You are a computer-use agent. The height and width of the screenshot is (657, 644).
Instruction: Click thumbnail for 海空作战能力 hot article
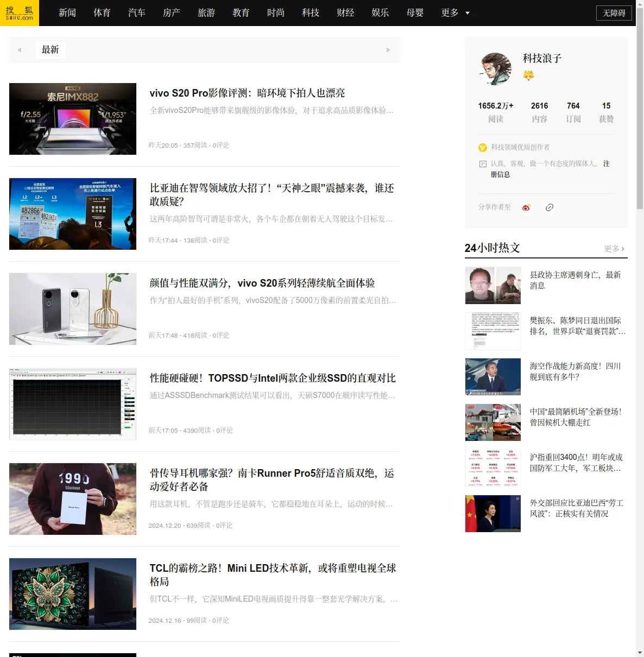(493, 377)
